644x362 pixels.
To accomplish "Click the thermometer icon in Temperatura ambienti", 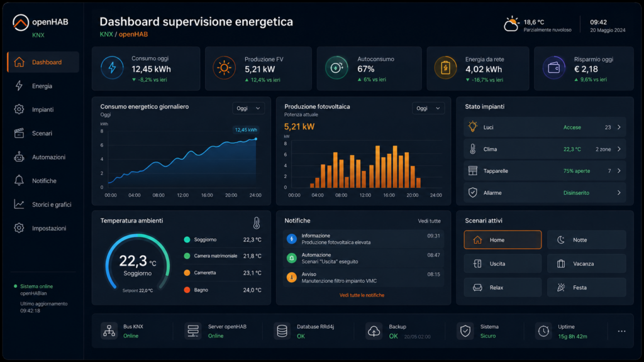I will 257,223.
